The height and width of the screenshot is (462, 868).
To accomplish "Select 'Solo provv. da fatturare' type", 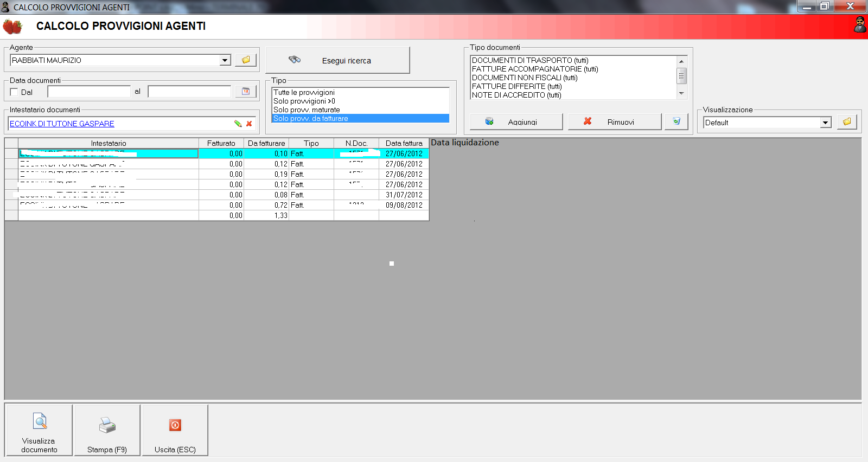I will [x=360, y=118].
